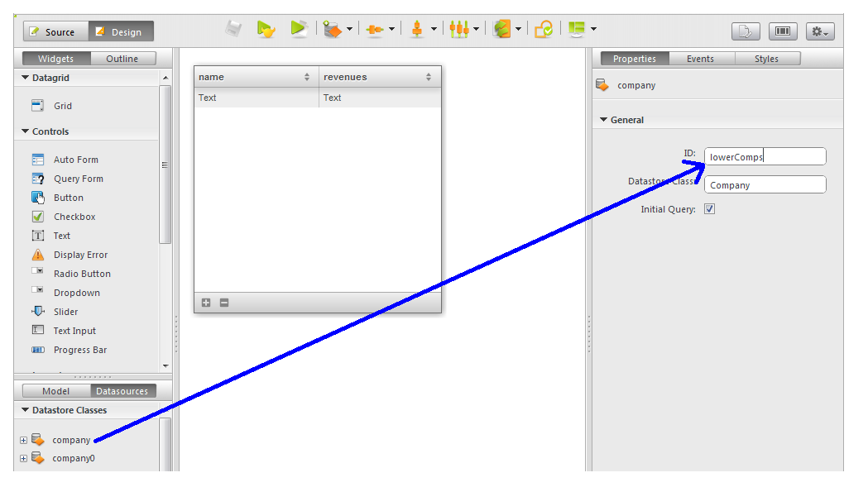Click the add datasource database icon

pos(332,29)
